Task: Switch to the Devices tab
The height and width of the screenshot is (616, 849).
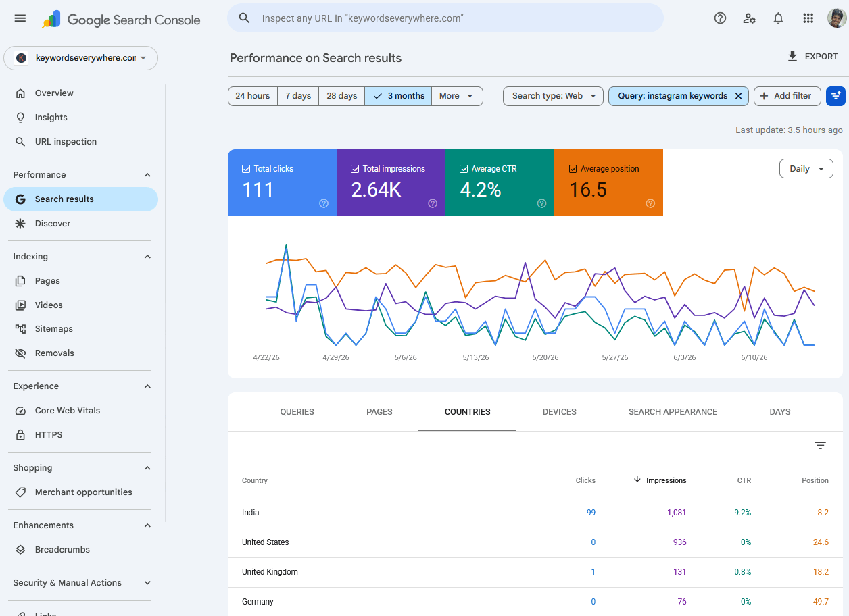Action: [560, 412]
